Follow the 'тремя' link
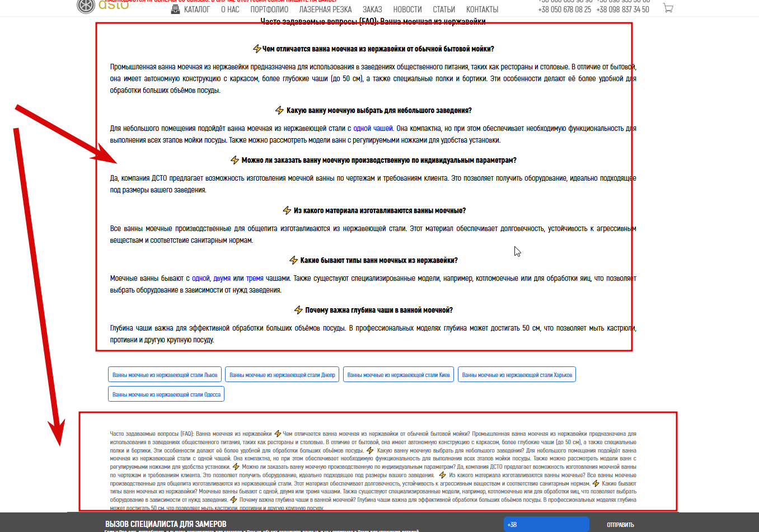Viewport: 759px width, 532px height. click(255, 278)
